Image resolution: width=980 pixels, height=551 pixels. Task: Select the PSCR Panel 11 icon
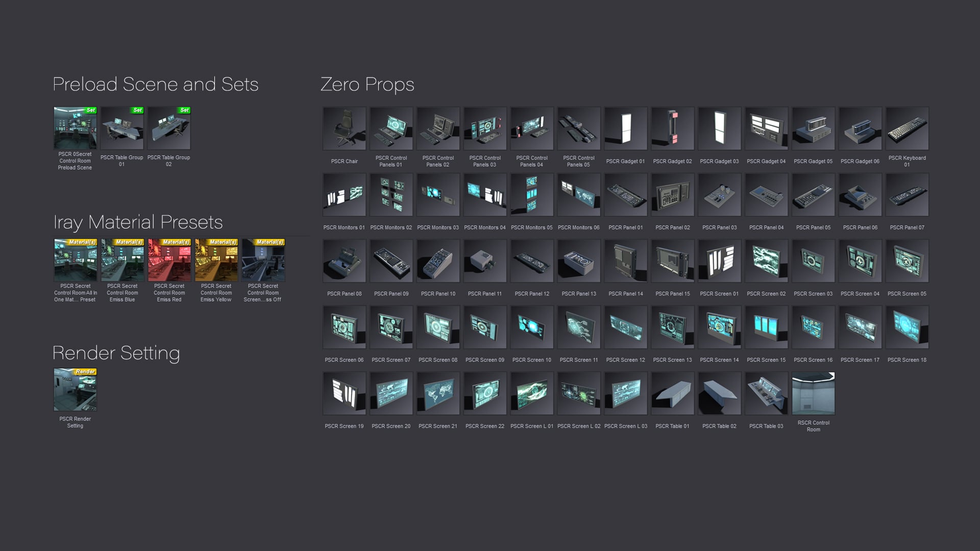(485, 261)
